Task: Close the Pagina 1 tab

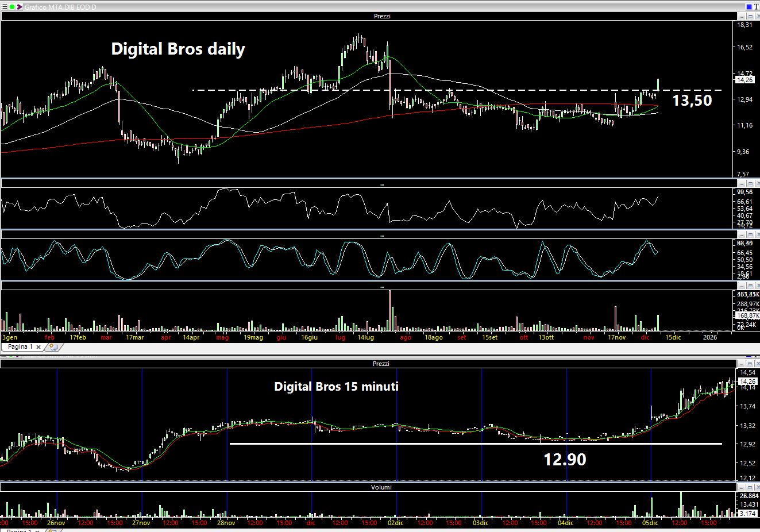Action: (38, 347)
